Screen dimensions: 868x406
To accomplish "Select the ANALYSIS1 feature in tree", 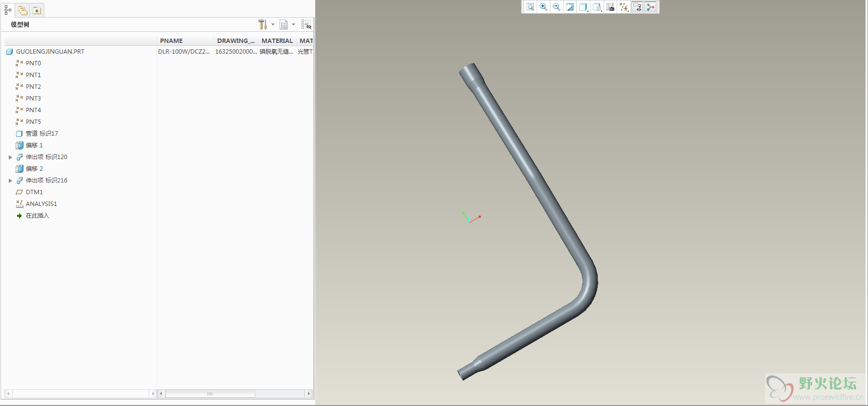I will click(x=41, y=204).
